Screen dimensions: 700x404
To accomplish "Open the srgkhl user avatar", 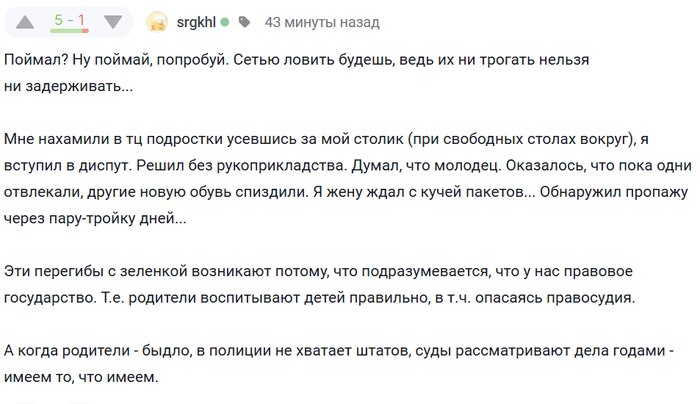I will coord(157,22).
